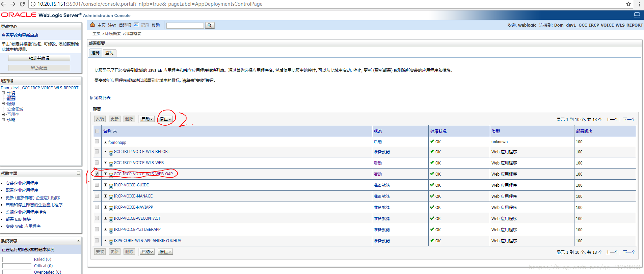644x274 pixels.
Task: Click the GCC-IRCP-VOICE-WLS-REPORT module icon
Action: click(111, 153)
